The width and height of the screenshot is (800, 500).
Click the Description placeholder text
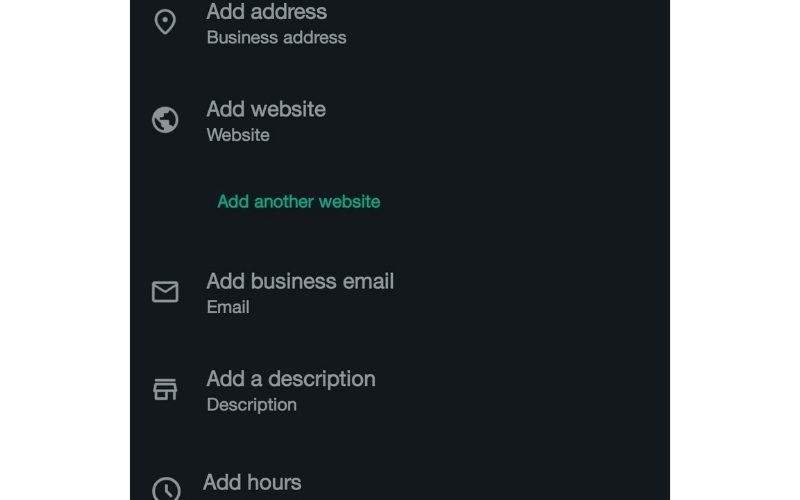coord(252,405)
